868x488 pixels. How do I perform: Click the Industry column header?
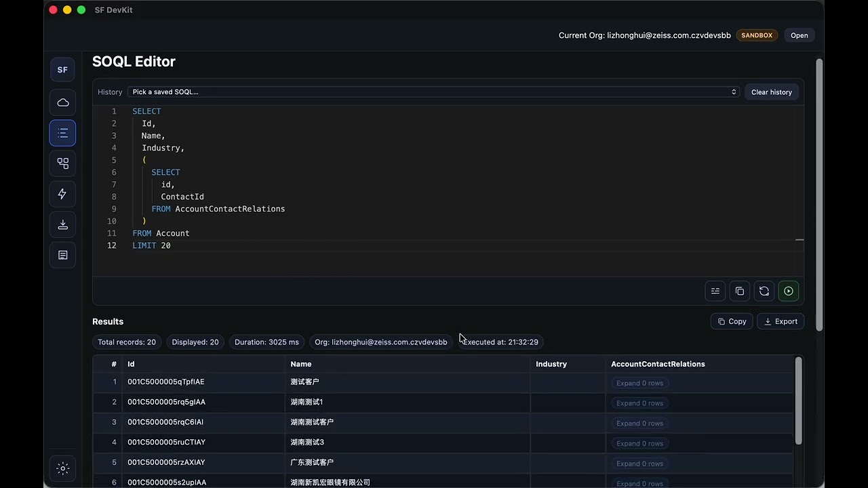pyautogui.click(x=568, y=364)
